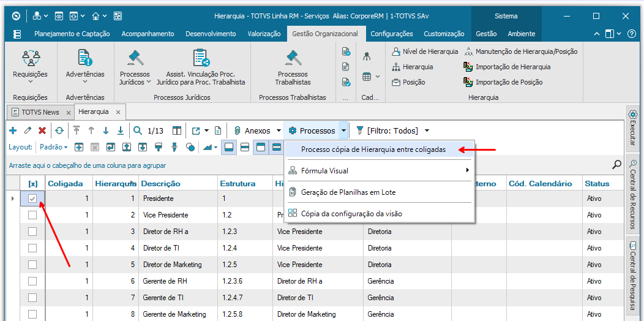Refresh the hierarchy list
Screen dimensions: 644x321
point(59,130)
